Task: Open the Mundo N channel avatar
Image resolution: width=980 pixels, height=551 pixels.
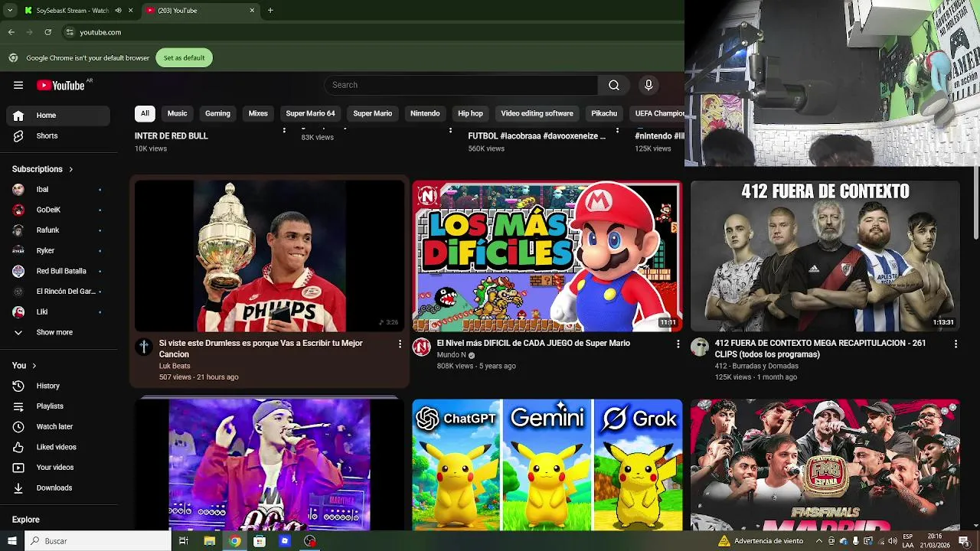Action: (x=422, y=347)
